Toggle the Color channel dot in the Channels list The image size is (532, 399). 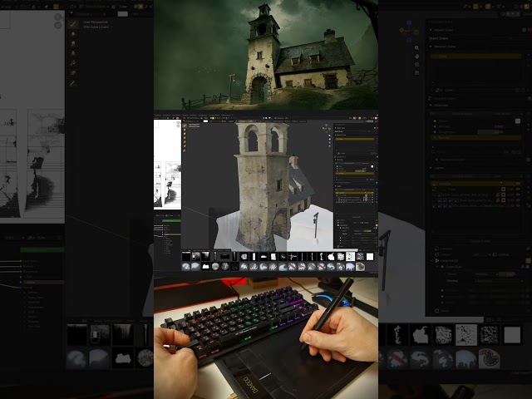coord(435,121)
